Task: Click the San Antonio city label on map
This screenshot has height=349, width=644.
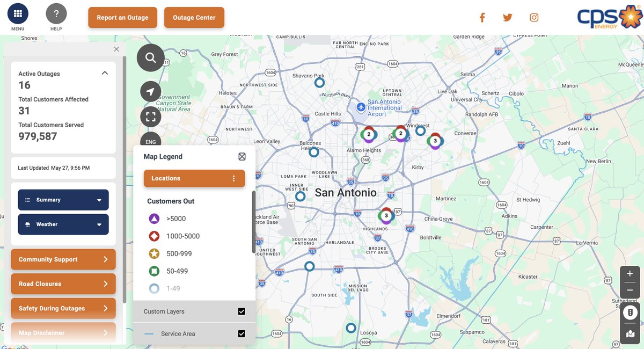Action: [x=346, y=193]
